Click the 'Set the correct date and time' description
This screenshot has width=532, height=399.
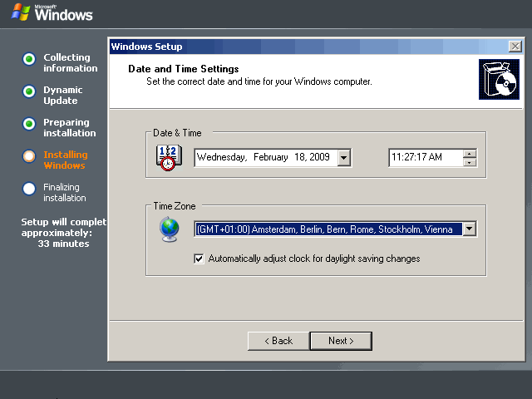(x=259, y=81)
